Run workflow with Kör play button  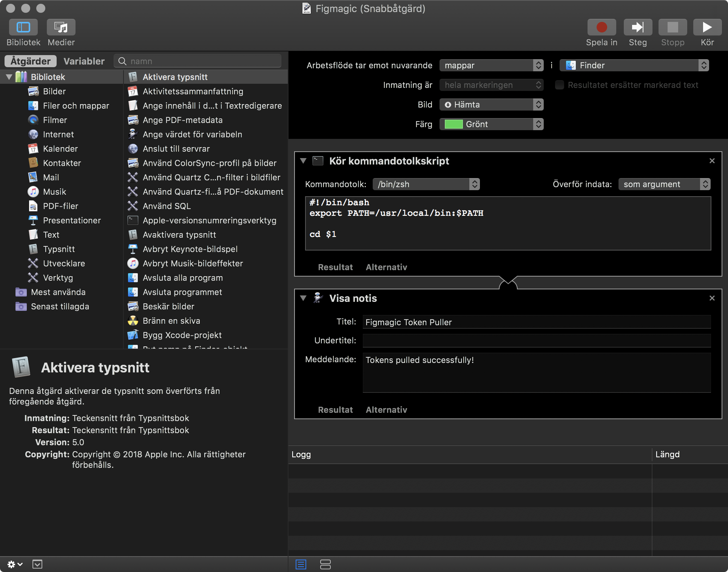tap(707, 27)
